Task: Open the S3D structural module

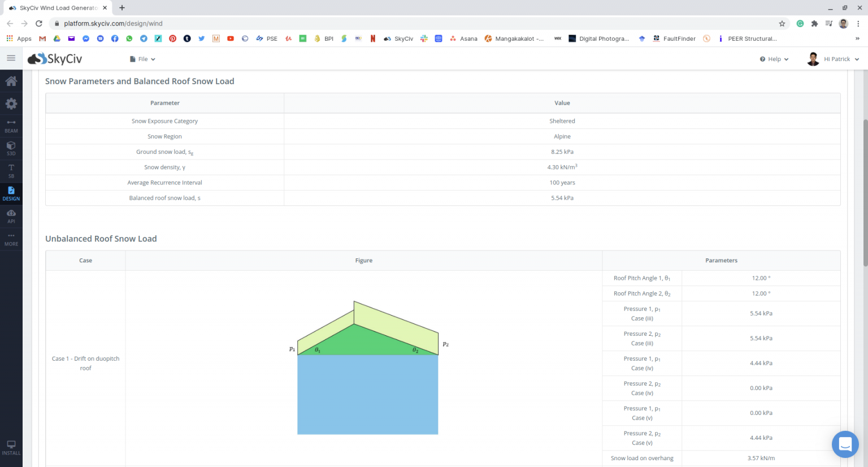Action: click(11, 149)
